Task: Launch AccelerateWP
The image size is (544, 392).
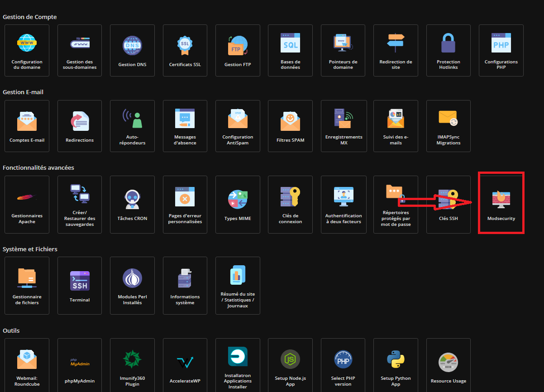Action: (x=185, y=365)
